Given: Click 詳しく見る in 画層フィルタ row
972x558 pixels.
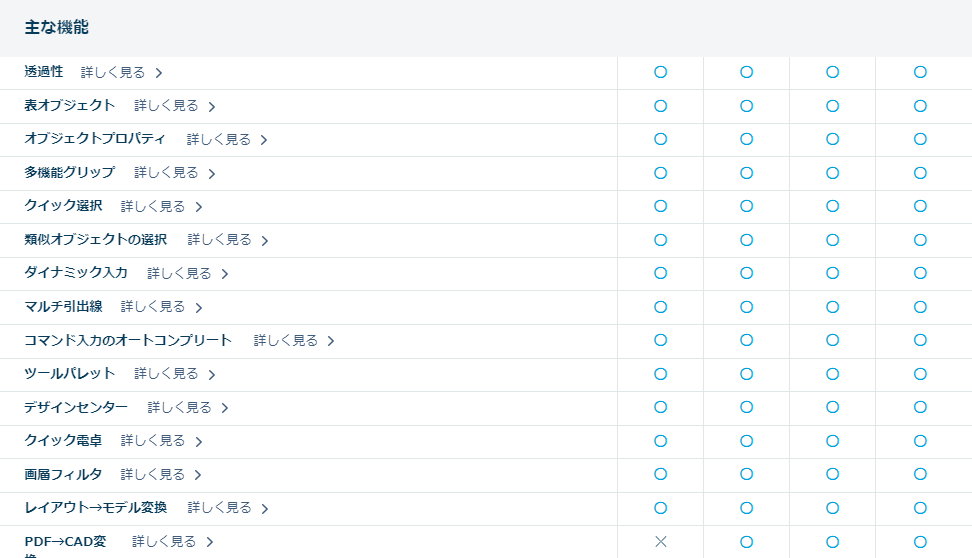Looking at the screenshot, I should tap(152, 474).
